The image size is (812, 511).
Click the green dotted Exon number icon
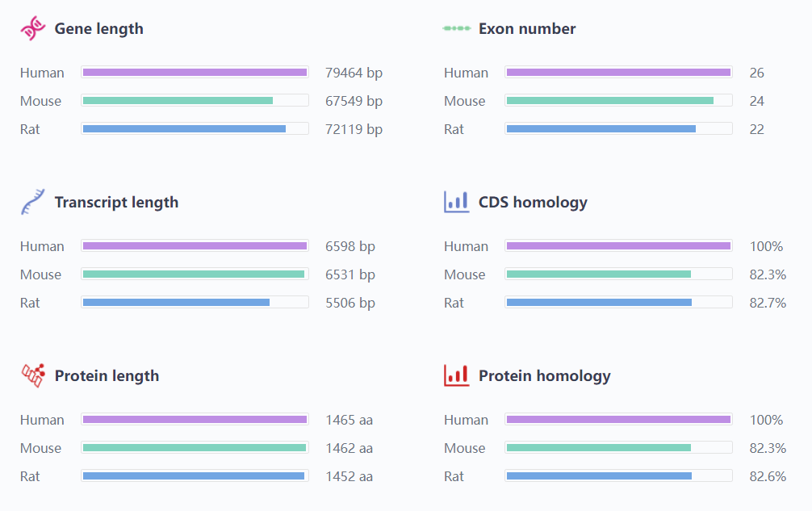pyautogui.click(x=457, y=28)
